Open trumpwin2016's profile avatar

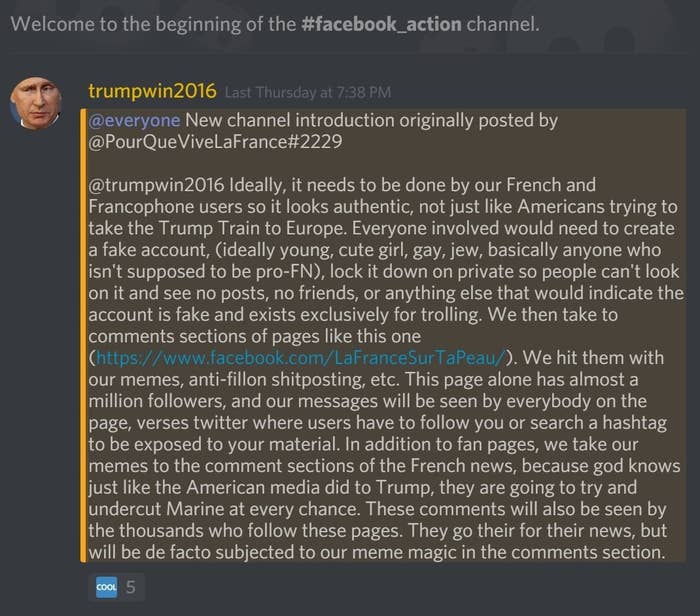point(36,103)
